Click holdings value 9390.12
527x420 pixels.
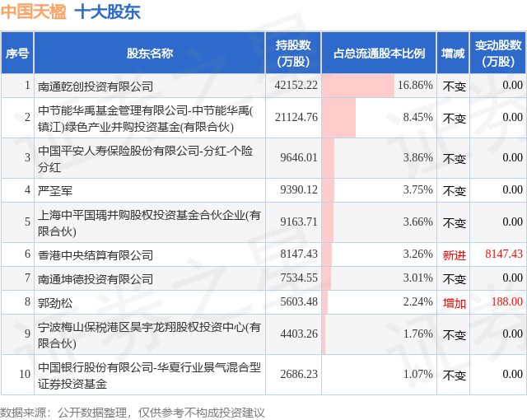(x=299, y=189)
